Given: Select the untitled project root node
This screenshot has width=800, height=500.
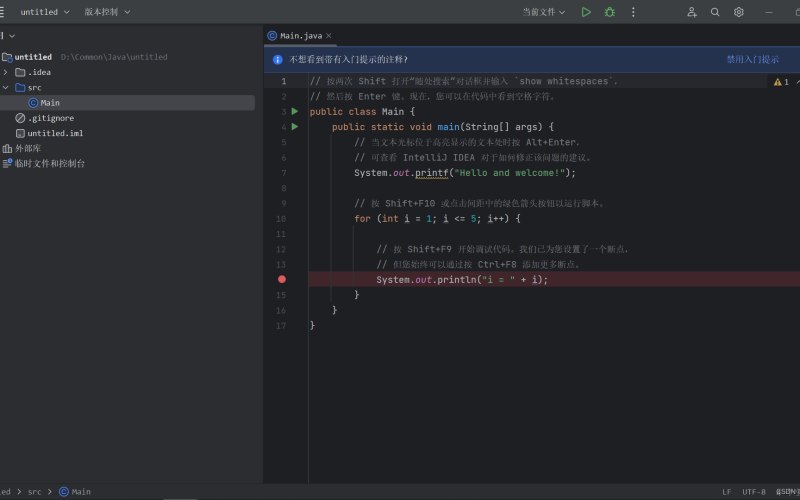Looking at the screenshot, I should coord(33,57).
